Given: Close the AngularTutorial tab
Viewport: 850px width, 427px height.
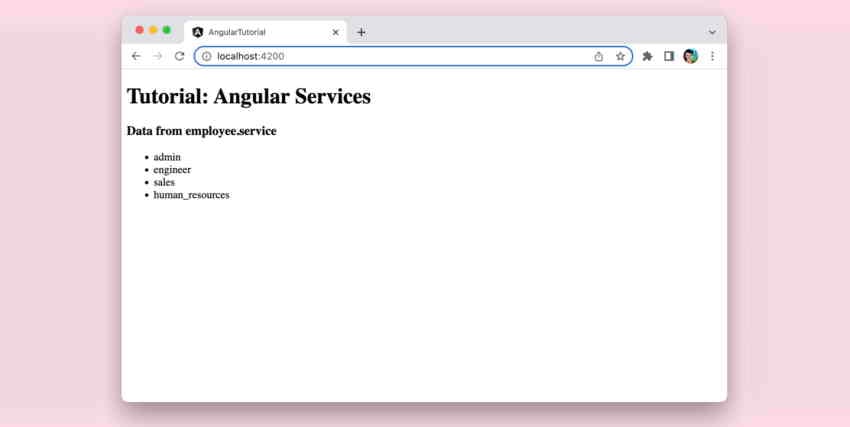Looking at the screenshot, I should [336, 33].
